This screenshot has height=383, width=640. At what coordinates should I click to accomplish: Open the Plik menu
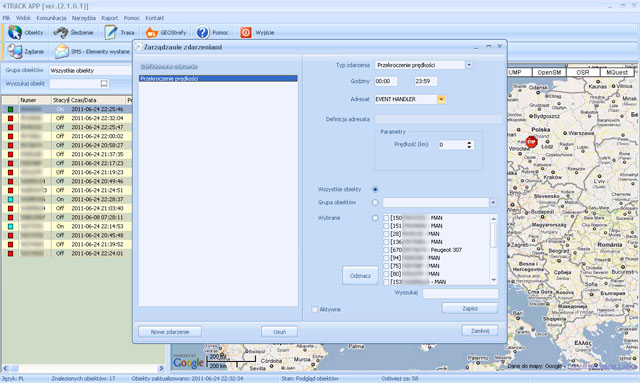(x=6, y=18)
